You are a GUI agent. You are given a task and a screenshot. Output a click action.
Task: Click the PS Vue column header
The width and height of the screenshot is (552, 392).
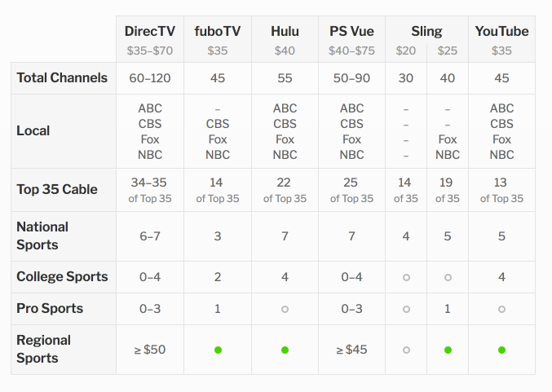(x=351, y=31)
